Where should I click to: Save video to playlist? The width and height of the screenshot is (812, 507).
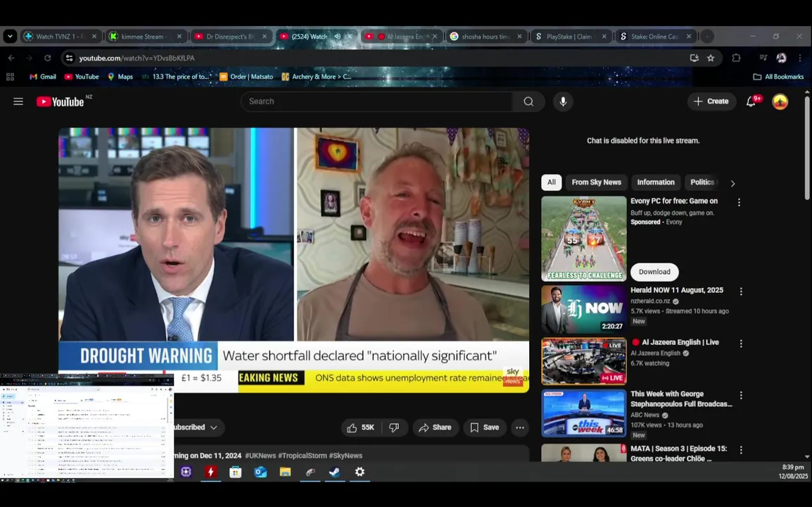click(485, 427)
